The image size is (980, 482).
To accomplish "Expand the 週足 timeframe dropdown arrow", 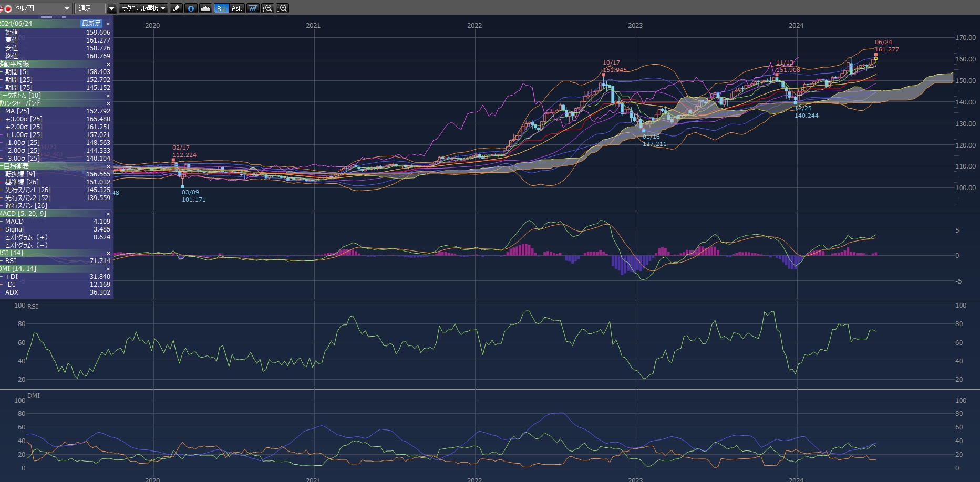I will (x=111, y=8).
